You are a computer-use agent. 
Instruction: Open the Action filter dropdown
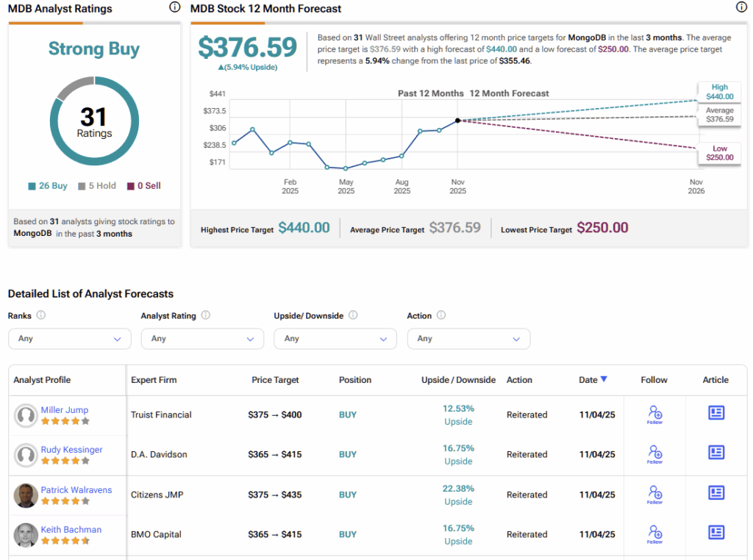click(x=468, y=339)
